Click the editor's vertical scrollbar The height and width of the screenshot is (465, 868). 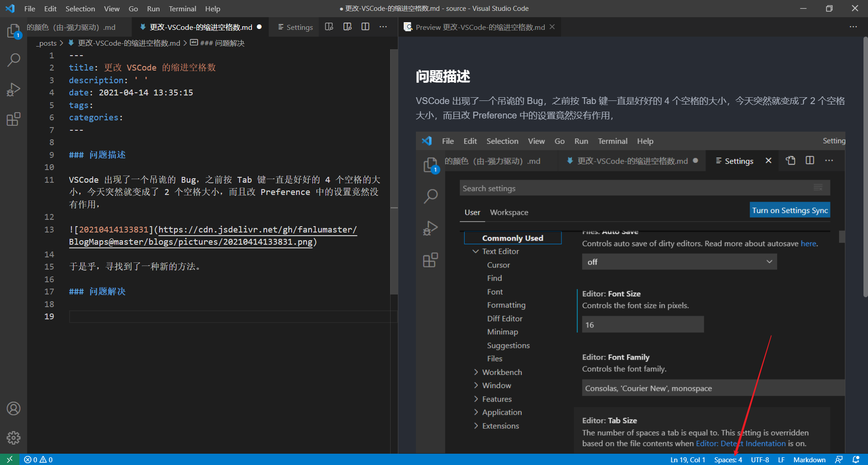point(394,172)
